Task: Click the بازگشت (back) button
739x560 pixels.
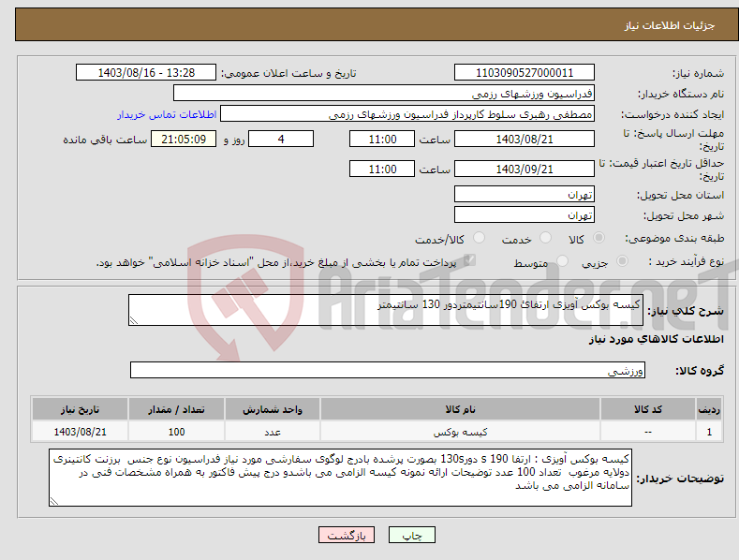Action: coord(347,535)
